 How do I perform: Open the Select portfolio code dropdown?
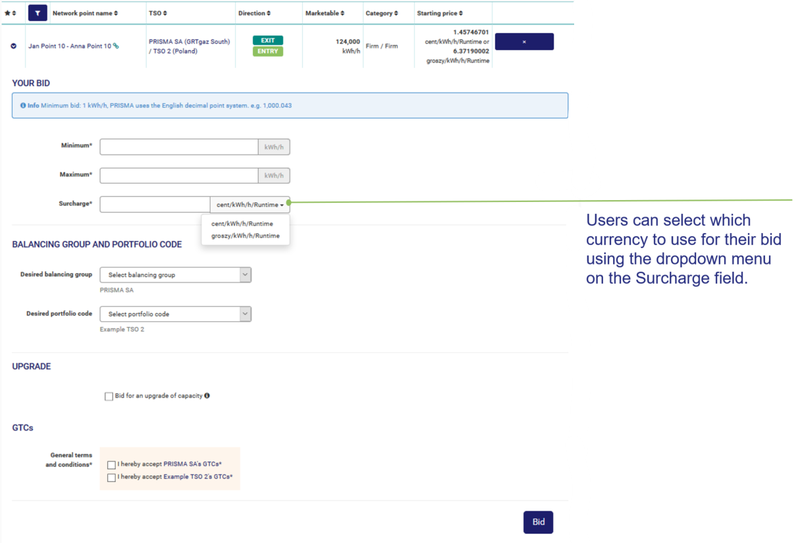point(175,314)
